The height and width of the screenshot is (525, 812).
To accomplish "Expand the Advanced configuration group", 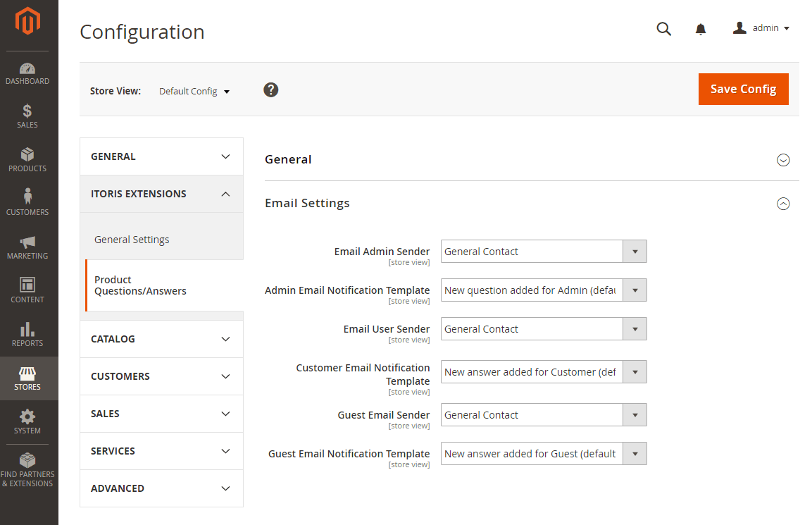I will click(161, 488).
